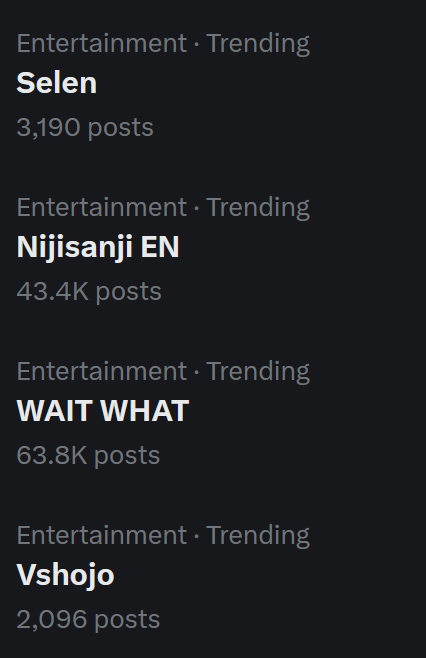Select the word Trending above Nijisanji EN

pyautogui.click(x=258, y=208)
